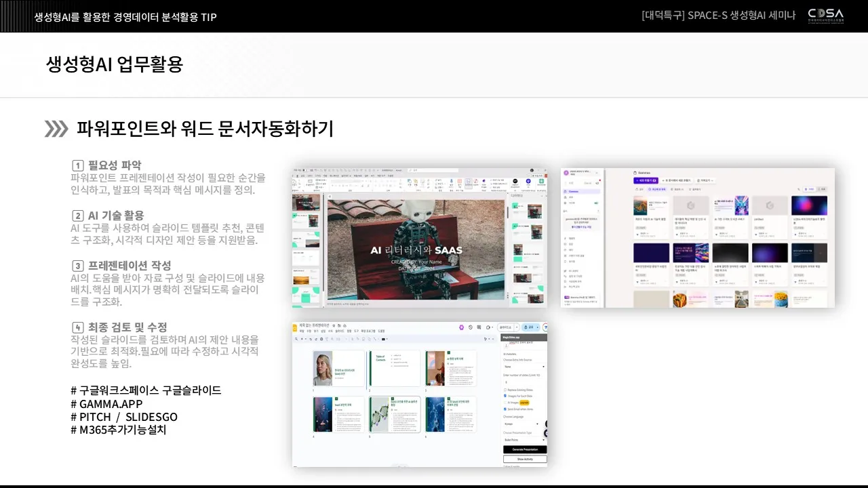Open the Extra Info Source None dropdown

click(524, 367)
